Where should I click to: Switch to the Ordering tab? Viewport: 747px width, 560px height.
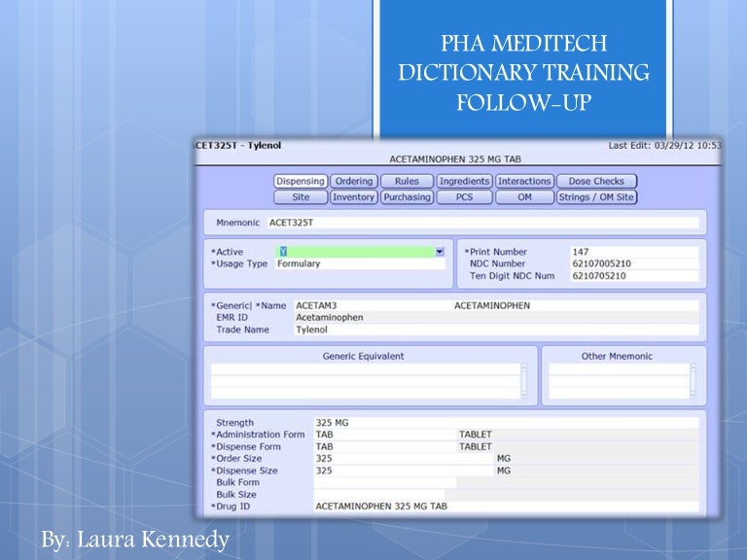(354, 181)
